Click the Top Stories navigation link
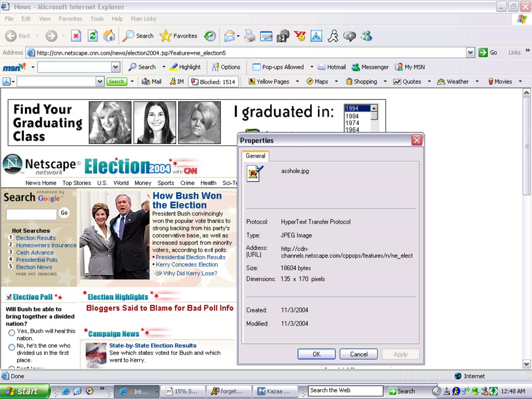532x399 pixels. [x=76, y=183]
